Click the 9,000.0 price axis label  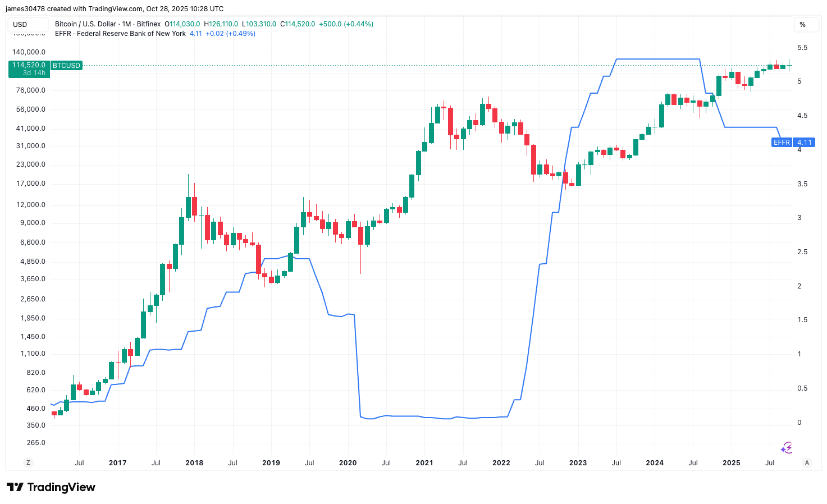pyautogui.click(x=33, y=223)
